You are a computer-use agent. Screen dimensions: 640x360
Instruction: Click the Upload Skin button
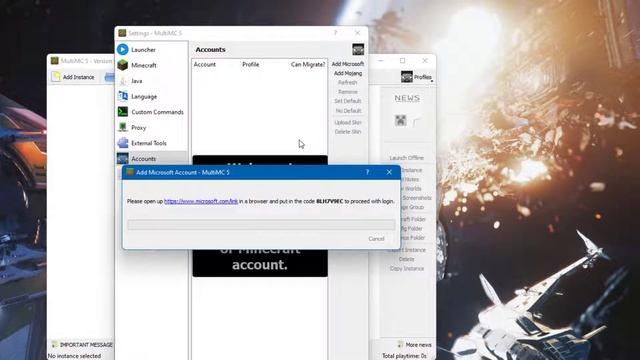click(348, 122)
